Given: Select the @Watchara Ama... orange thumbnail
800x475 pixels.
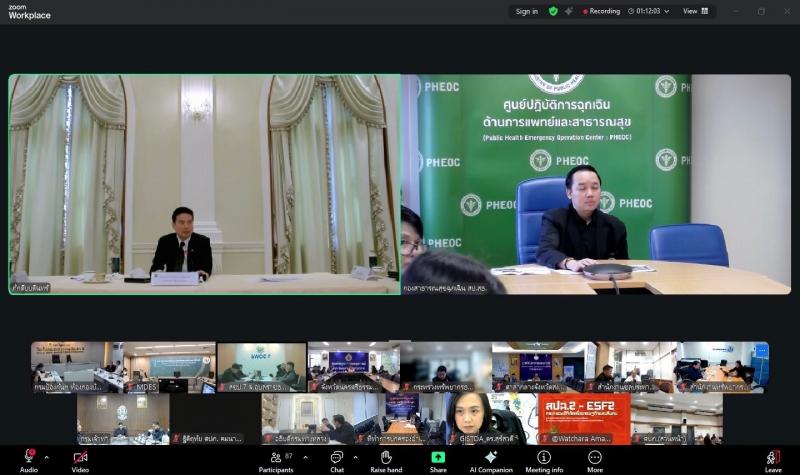Looking at the screenshot, I should (x=584, y=419).
